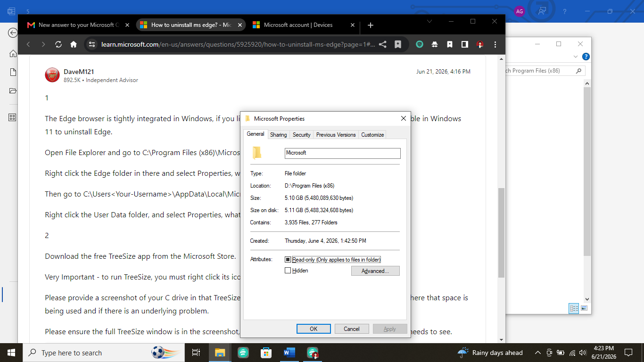The width and height of the screenshot is (644, 362).
Task: Enable the Hidden attribute checkbox
Action: (288, 271)
